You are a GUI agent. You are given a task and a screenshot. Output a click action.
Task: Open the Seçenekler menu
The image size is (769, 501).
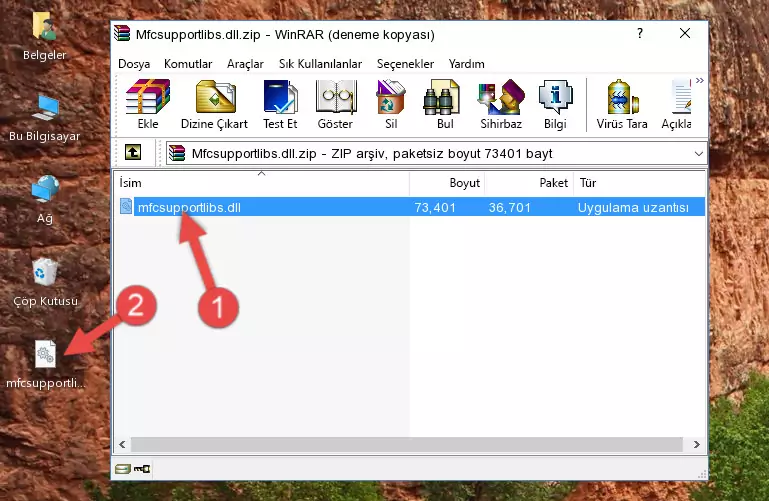(x=405, y=64)
